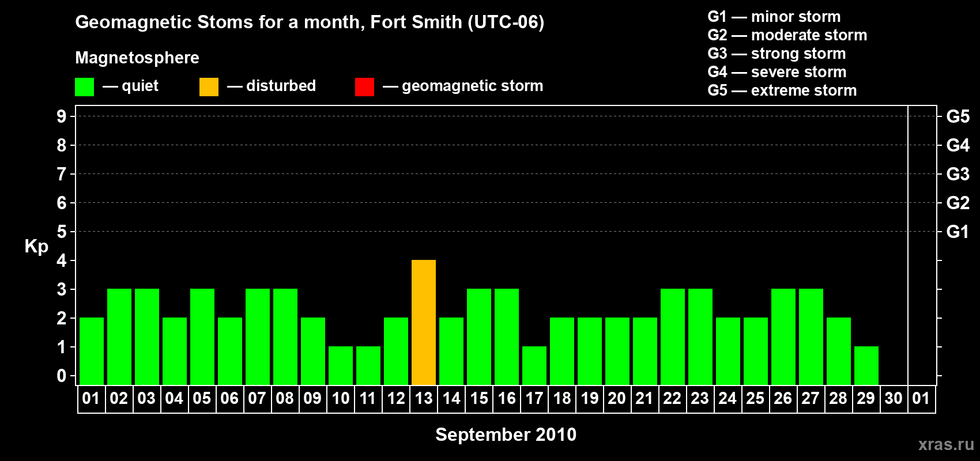This screenshot has height=461, width=980.
Task: Click the G5 label on the right axis
Action: (958, 116)
